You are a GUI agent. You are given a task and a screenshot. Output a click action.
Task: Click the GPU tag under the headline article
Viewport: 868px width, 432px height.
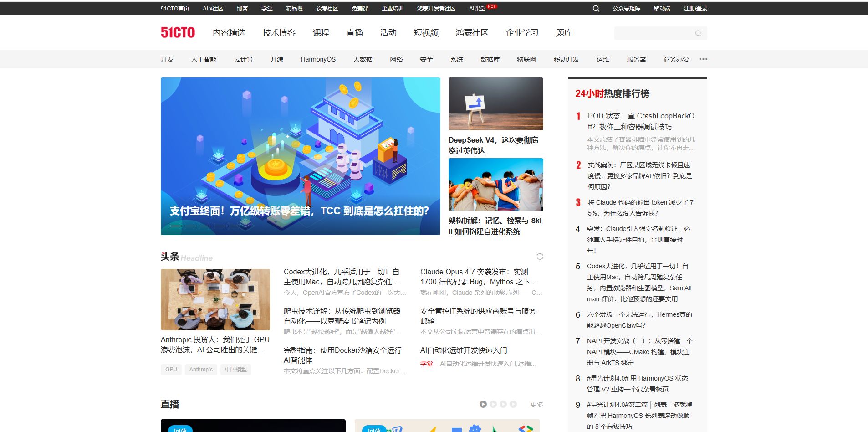(171, 370)
